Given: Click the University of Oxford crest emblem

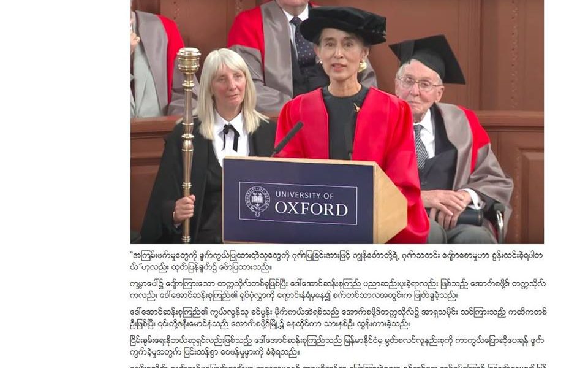Looking at the screenshot, I should pyautogui.click(x=257, y=201).
